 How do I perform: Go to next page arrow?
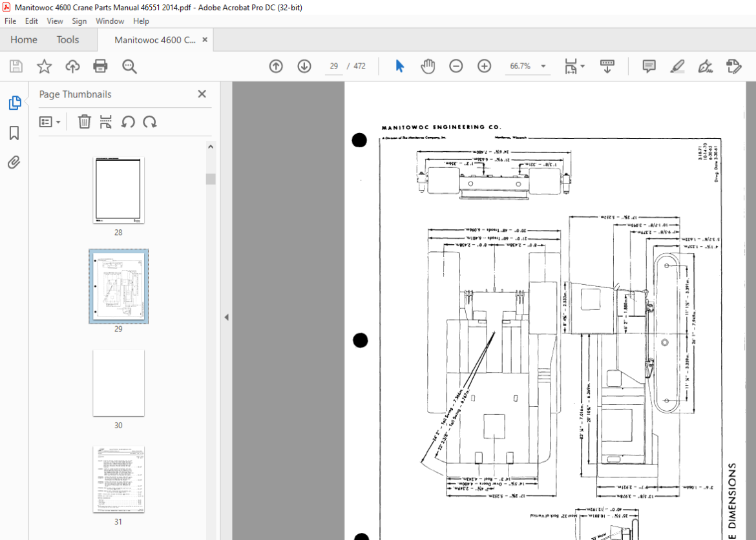[x=304, y=66]
